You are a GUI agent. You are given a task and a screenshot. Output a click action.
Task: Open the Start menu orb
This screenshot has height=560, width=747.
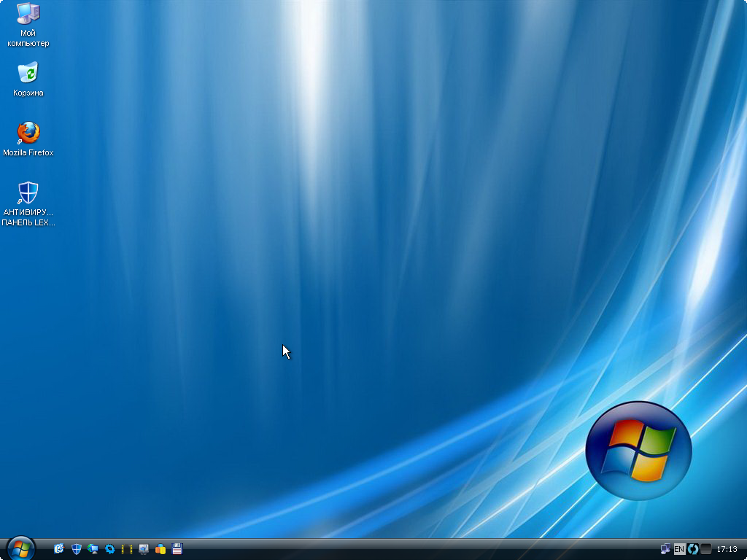click(x=20, y=548)
